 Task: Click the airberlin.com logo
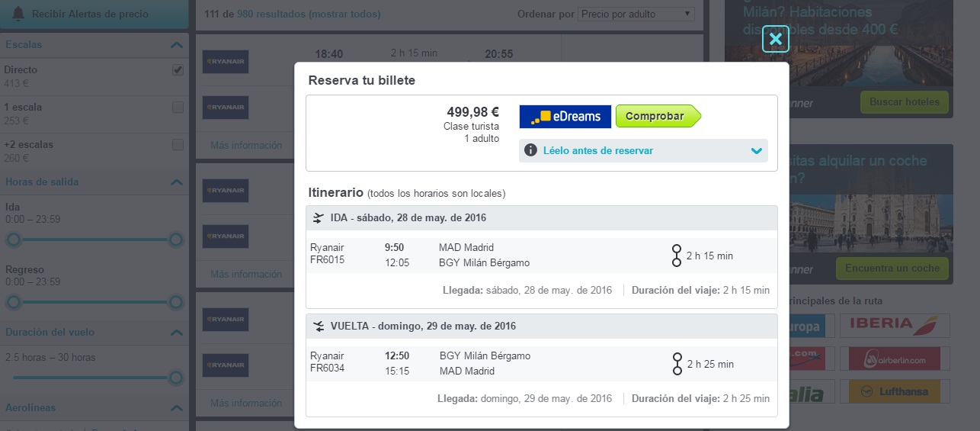tap(895, 359)
